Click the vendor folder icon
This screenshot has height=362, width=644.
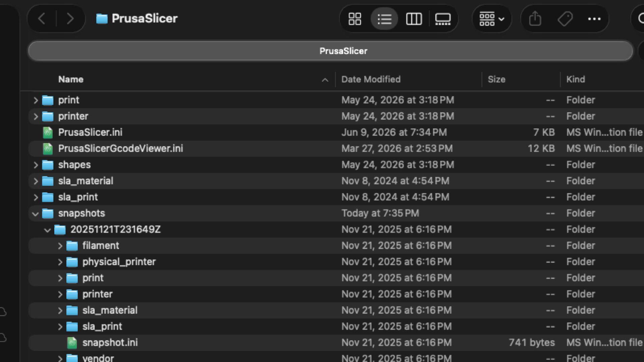tap(72, 358)
